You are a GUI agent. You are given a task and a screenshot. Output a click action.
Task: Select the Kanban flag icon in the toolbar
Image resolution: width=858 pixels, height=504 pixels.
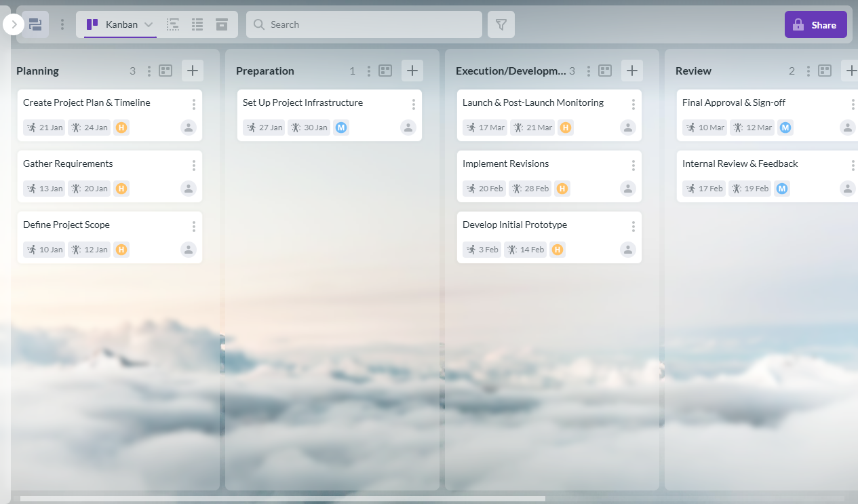click(92, 24)
